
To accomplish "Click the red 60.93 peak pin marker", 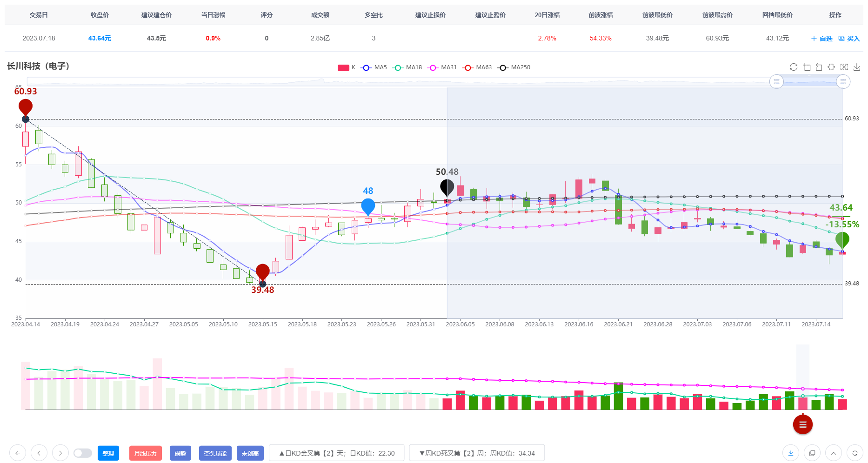I will click(x=26, y=107).
